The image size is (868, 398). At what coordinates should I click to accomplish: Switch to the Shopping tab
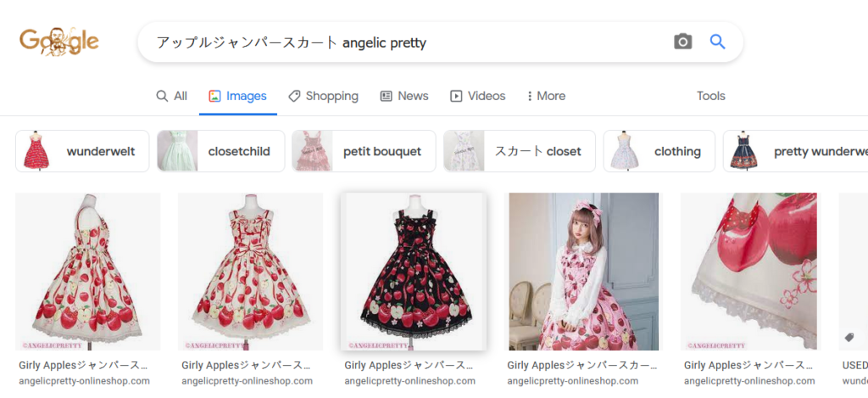tap(323, 96)
